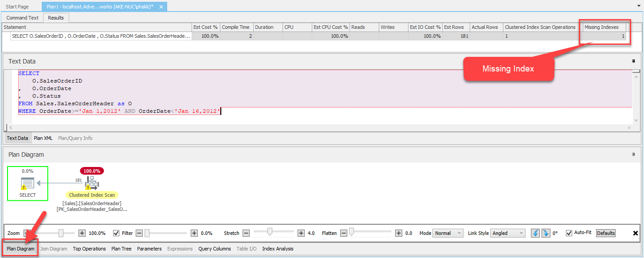Click the Stretch slider handle
This screenshot has width=644, height=258.
tap(269, 231)
